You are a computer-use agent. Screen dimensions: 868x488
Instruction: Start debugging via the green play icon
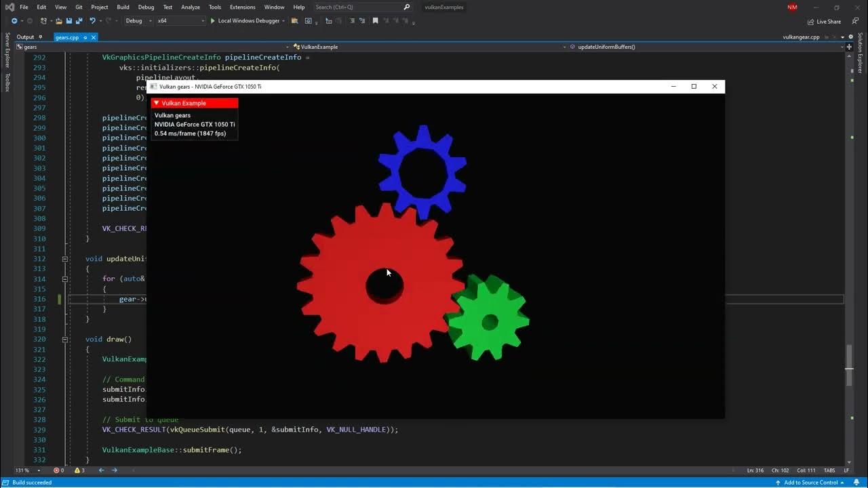click(x=213, y=21)
